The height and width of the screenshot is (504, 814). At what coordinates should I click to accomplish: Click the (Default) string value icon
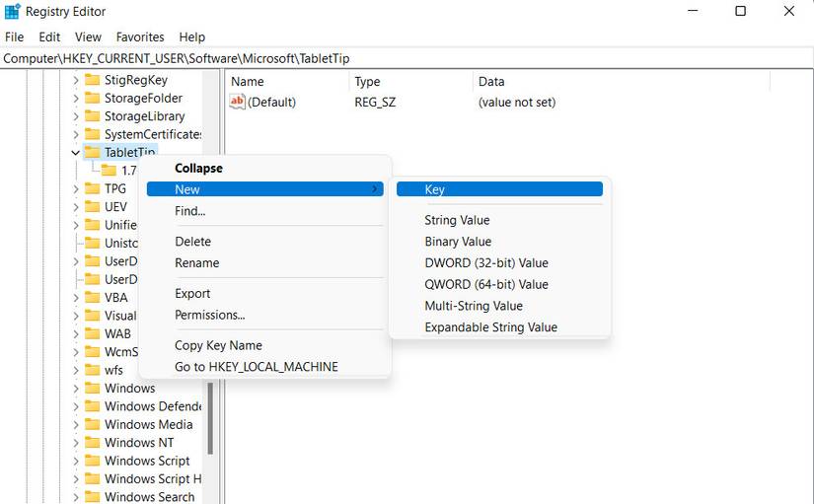(237, 102)
